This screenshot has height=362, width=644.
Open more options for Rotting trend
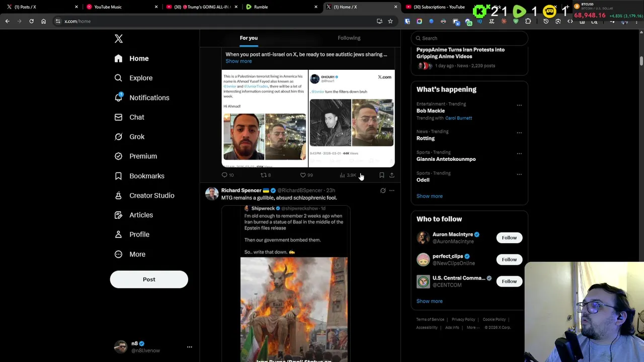519,133
